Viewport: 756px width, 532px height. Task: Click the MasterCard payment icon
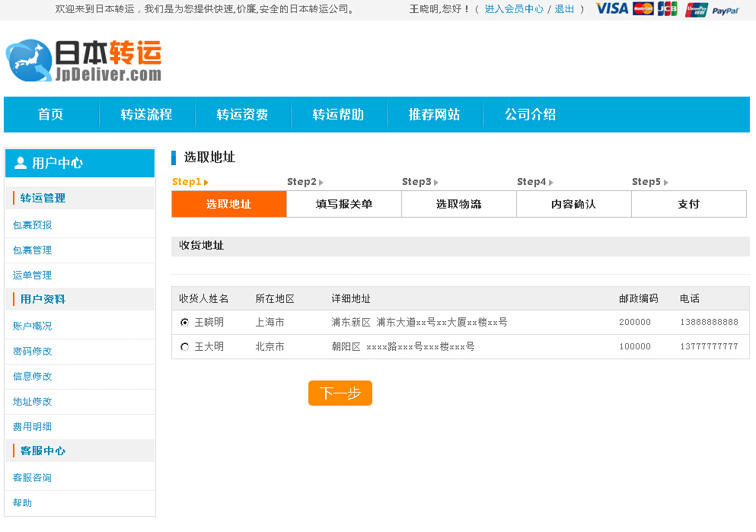(642, 10)
